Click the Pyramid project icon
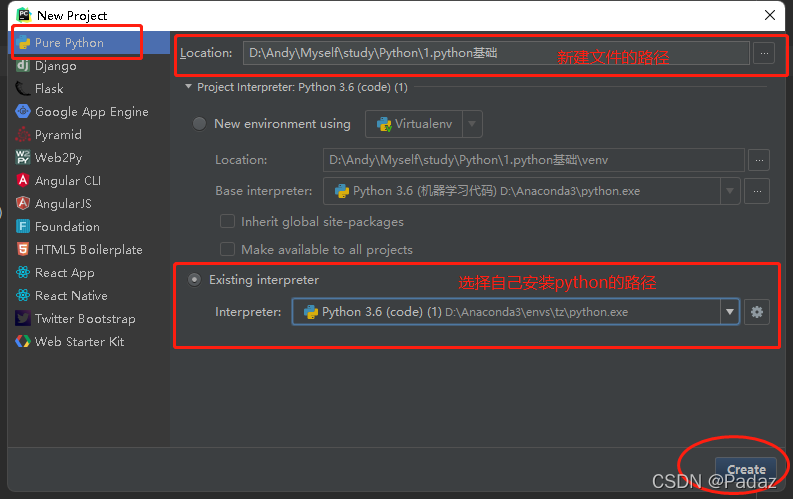The height and width of the screenshot is (499, 793). pos(23,134)
